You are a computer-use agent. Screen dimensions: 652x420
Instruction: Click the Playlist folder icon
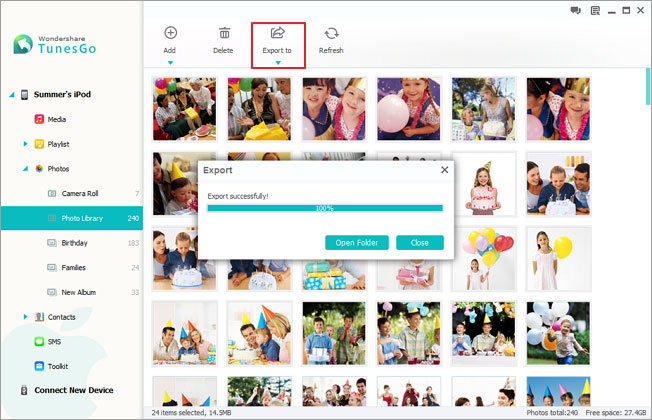(x=39, y=144)
